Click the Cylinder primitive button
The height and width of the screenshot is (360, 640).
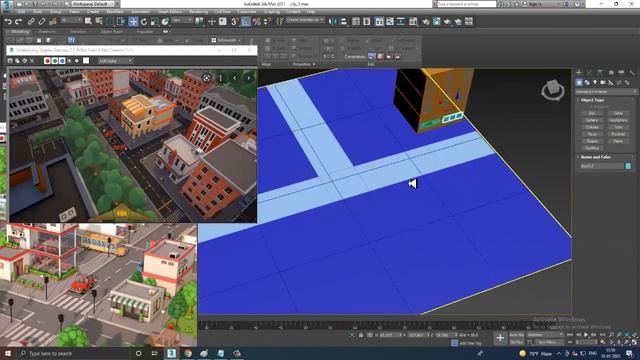click(592, 127)
